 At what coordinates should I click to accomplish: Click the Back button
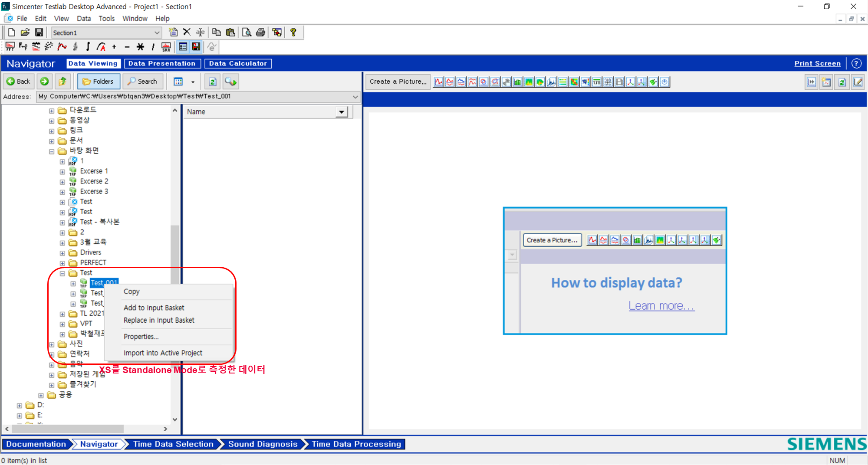tap(18, 82)
